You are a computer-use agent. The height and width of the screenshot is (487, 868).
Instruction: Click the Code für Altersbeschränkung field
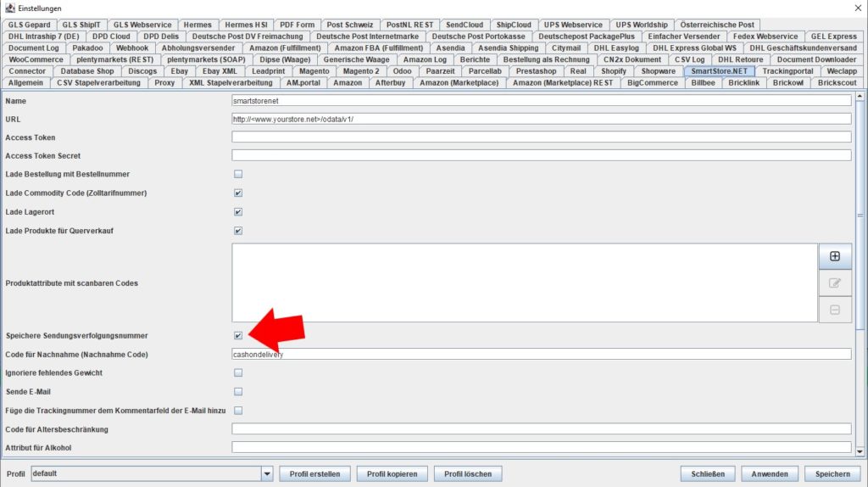tap(542, 428)
